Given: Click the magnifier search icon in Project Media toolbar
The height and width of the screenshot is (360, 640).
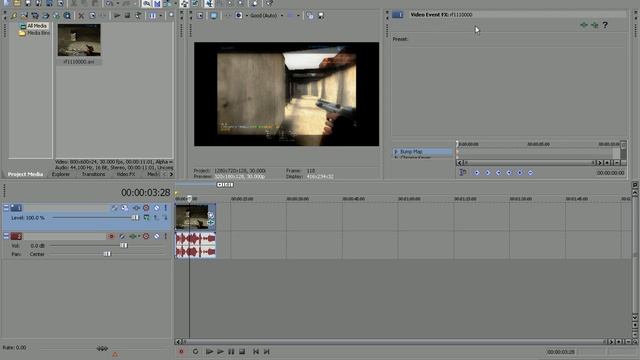Looking at the screenshot, I should point(67,16).
